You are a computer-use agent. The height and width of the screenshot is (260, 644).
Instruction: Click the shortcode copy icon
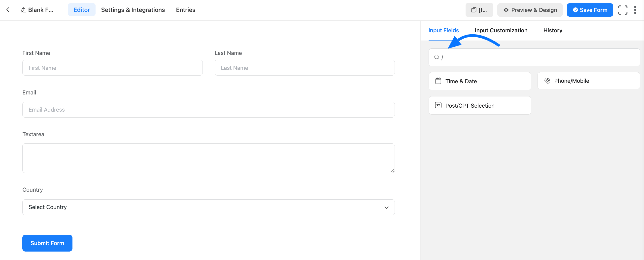click(474, 10)
